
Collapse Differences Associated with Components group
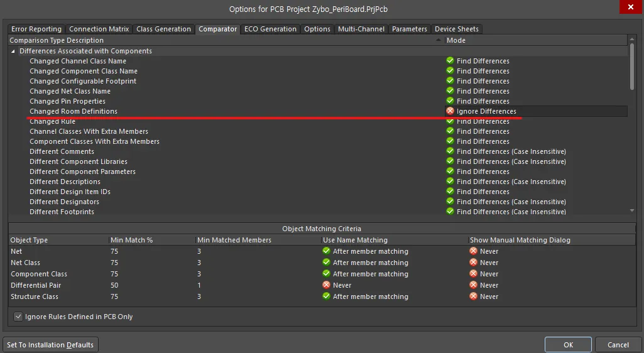(13, 51)
